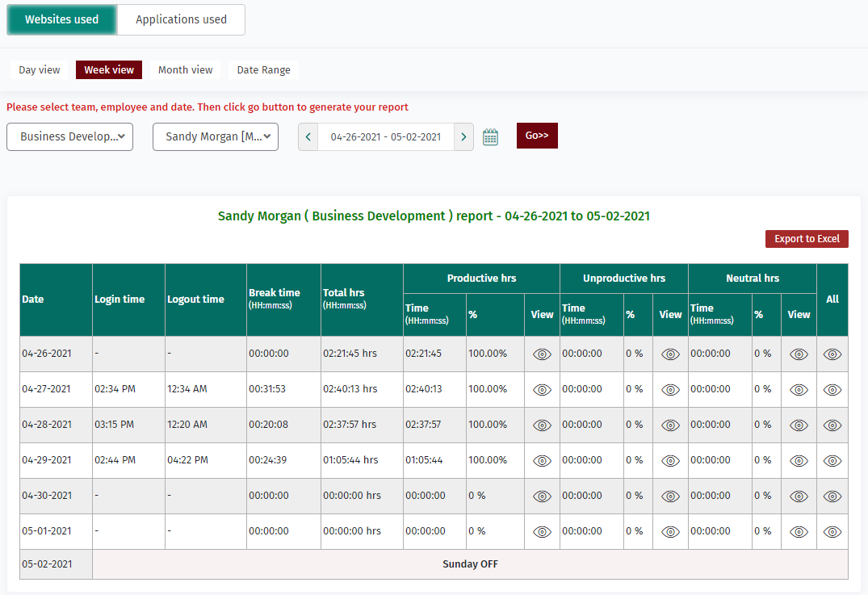Screen dimensions: 868x595
Task: Click the date range field
Action: [386, 136]
